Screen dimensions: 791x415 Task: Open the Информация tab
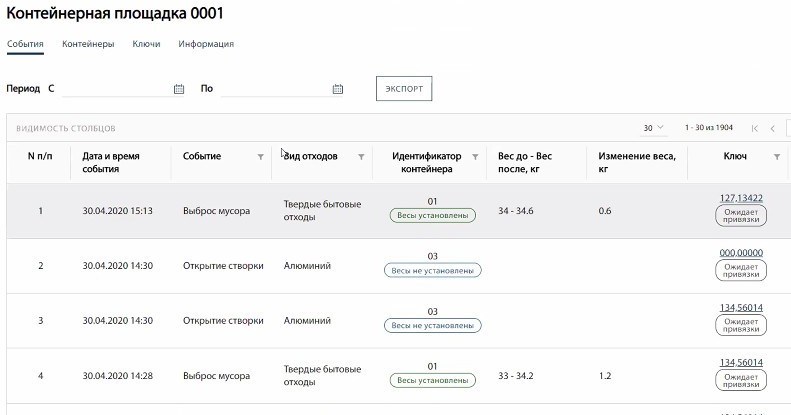[x=206, y=44]
